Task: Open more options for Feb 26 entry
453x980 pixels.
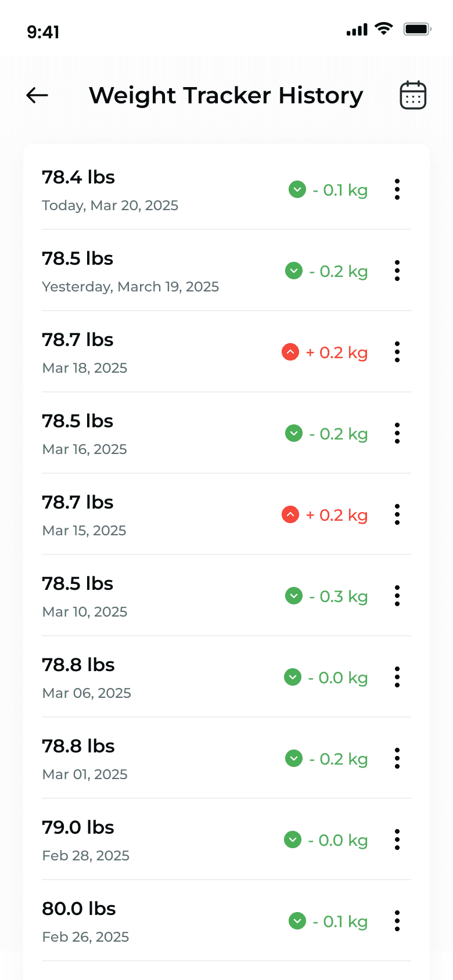Action: (x=397, y=921)
